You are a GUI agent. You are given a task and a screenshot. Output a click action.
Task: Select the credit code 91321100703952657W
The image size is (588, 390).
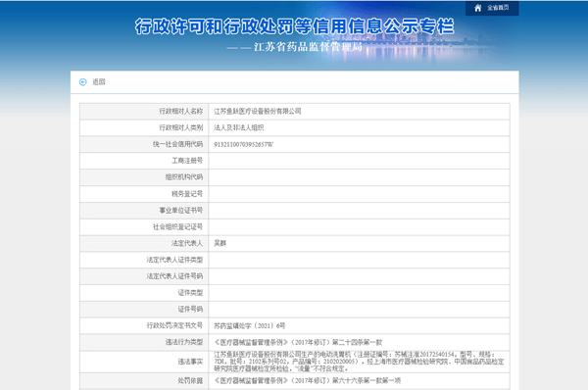243,144
